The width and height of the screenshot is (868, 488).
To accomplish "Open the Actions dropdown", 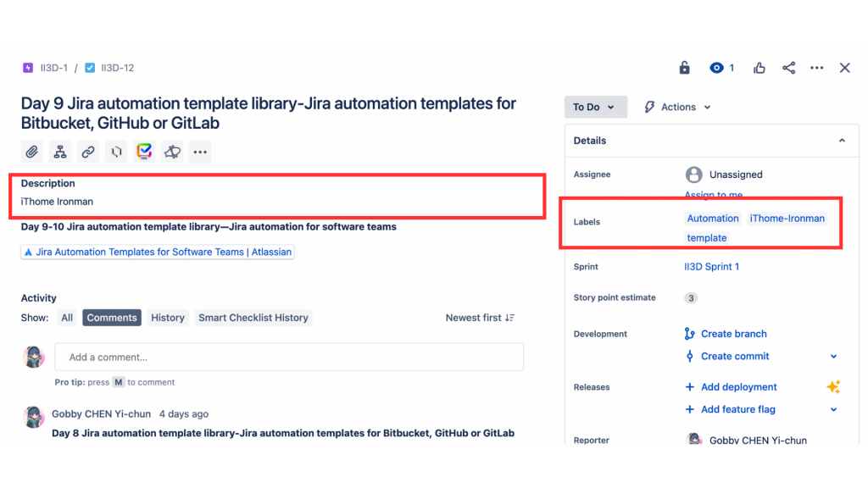I will [677, 107].
